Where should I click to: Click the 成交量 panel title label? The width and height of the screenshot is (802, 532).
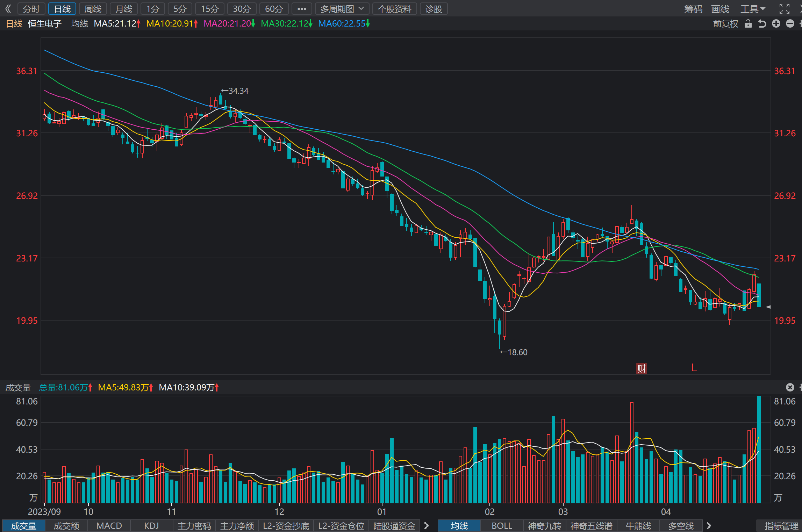(x=18, y=387)
